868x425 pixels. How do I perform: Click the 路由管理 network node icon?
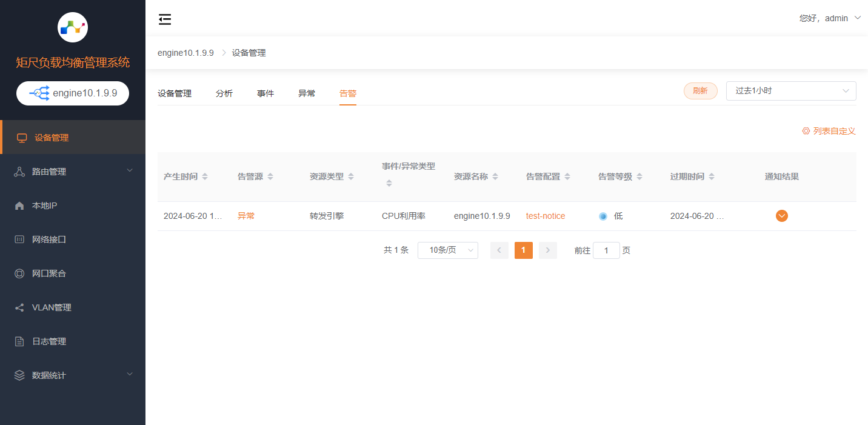pos(19,172)
